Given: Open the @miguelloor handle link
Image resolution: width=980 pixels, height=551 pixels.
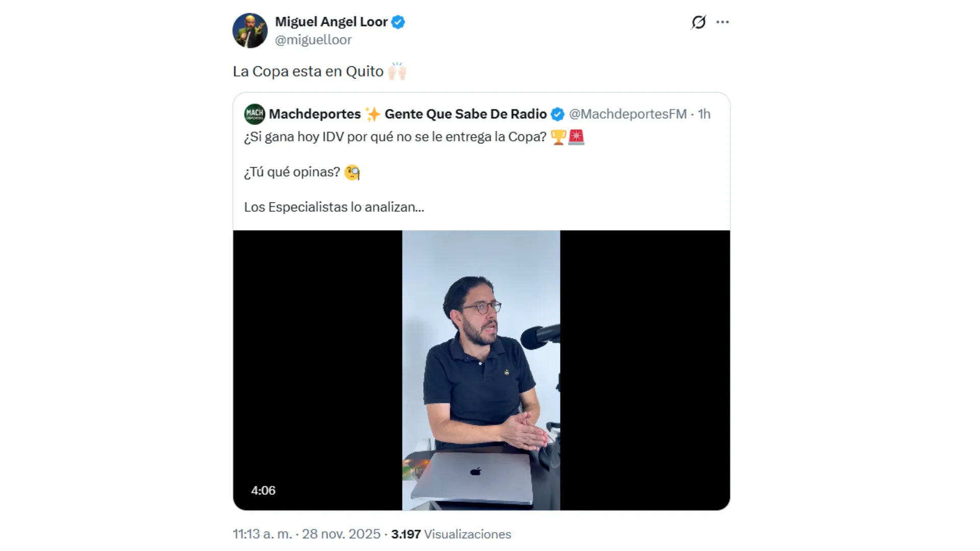Looking at the screenshot, I should coord(313,40).
